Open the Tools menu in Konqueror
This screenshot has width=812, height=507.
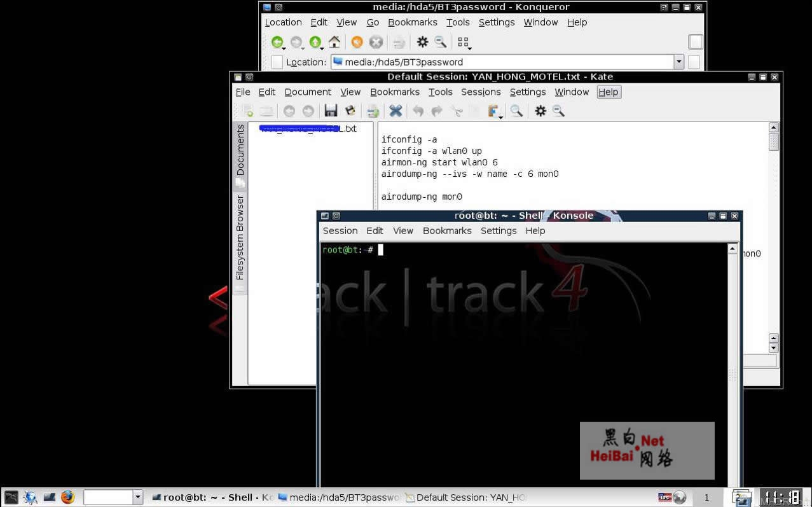coord(458,22)
